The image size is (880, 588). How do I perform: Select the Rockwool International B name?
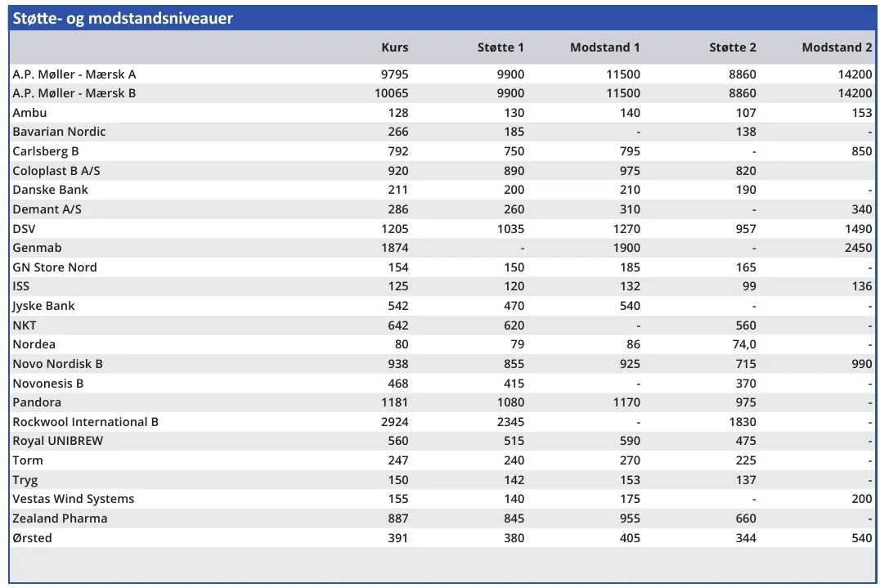(85, 422)
